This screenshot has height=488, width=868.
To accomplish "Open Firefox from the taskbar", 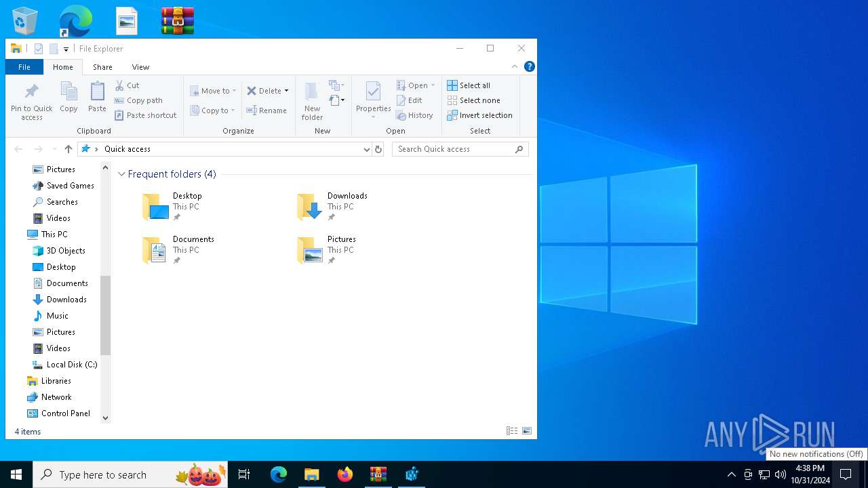I will point(345,474).
